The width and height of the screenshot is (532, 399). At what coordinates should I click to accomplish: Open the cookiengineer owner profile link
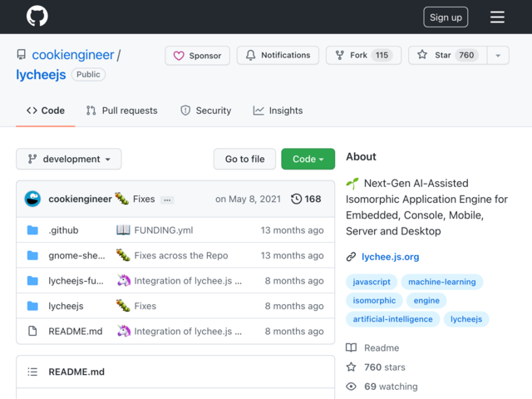click(73, 55)
